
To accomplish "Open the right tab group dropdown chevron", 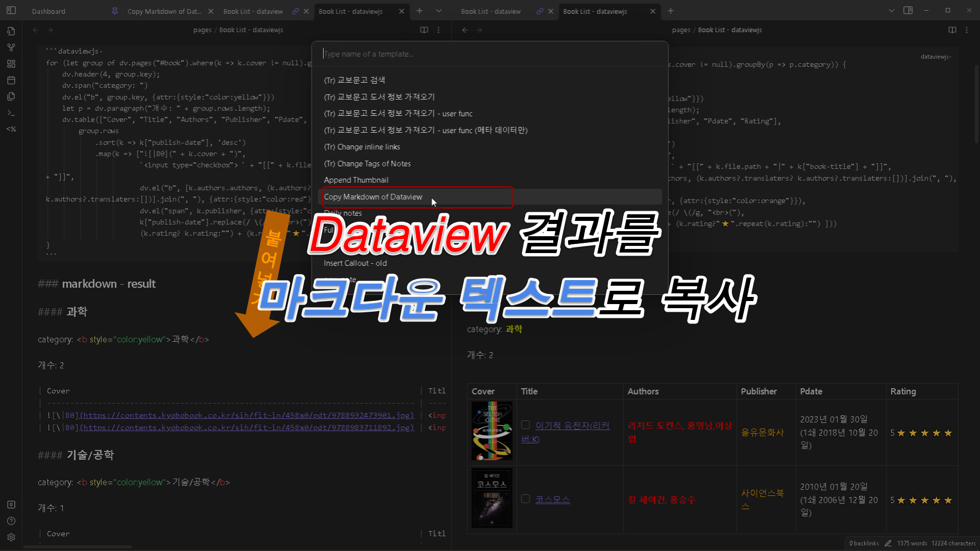I will (891, 11).
